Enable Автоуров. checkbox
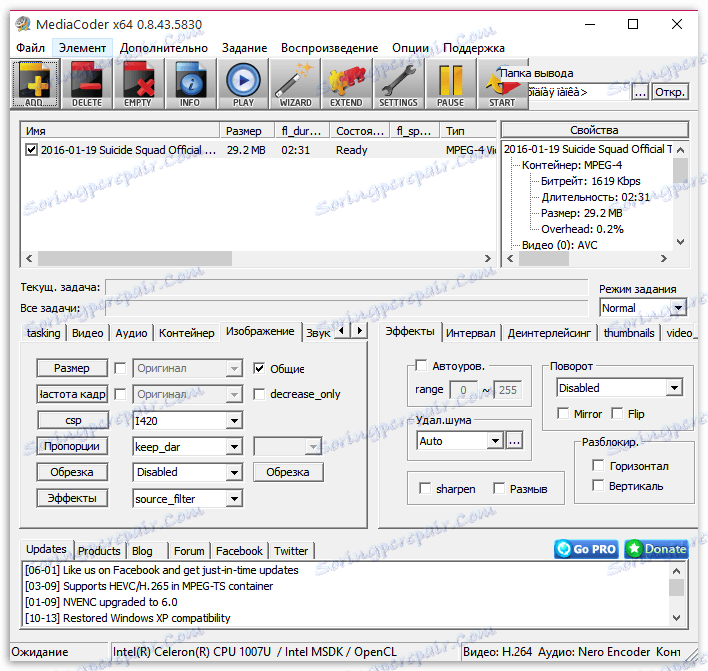 421,365
